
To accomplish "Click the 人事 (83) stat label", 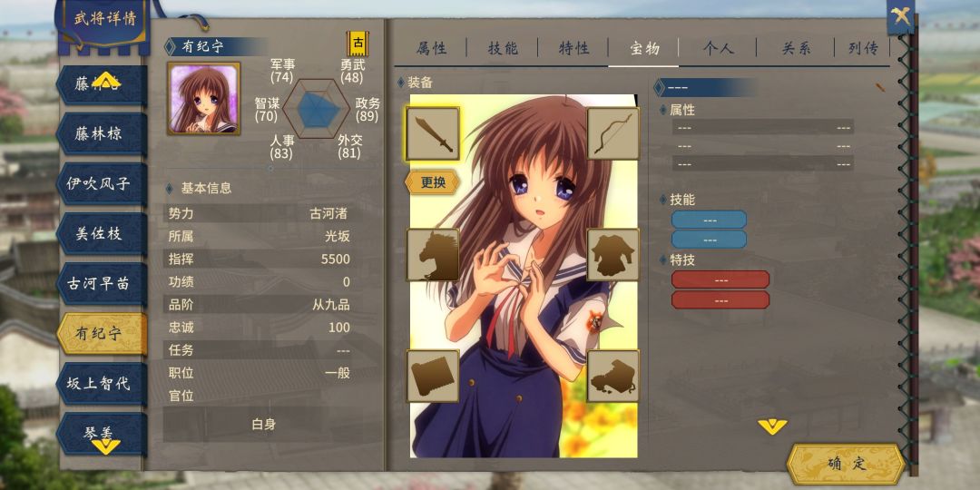I will click(281, 147).
